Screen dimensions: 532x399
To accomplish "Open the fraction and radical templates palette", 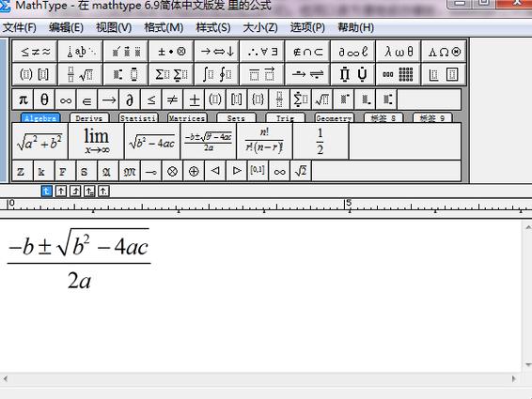I will tap(81, 74).
